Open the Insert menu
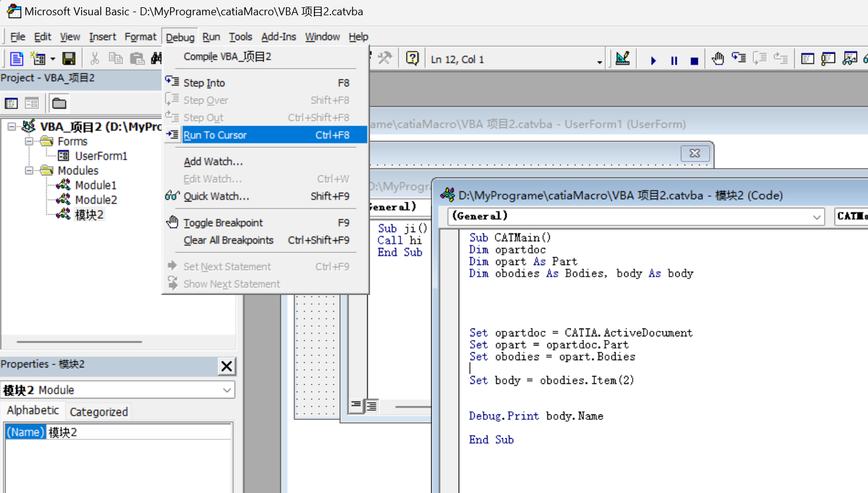This screenshot has height=493, width=868. tap(102, 37)
